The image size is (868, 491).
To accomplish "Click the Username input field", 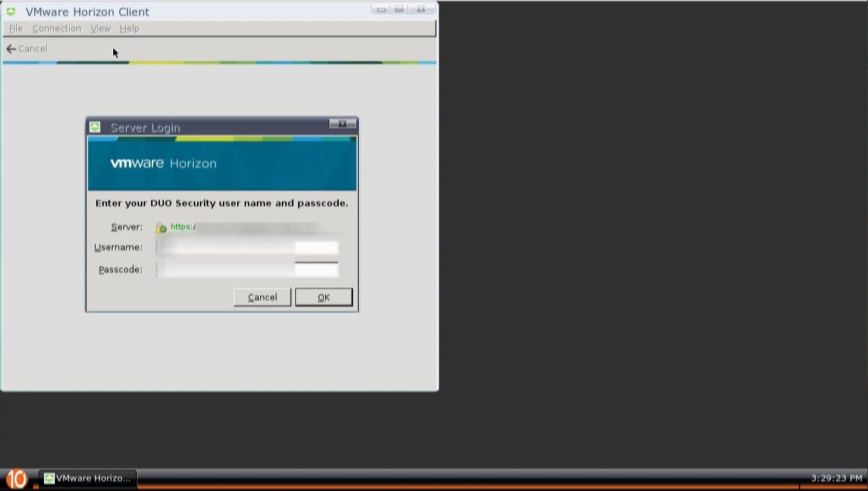I will (247, 247).
